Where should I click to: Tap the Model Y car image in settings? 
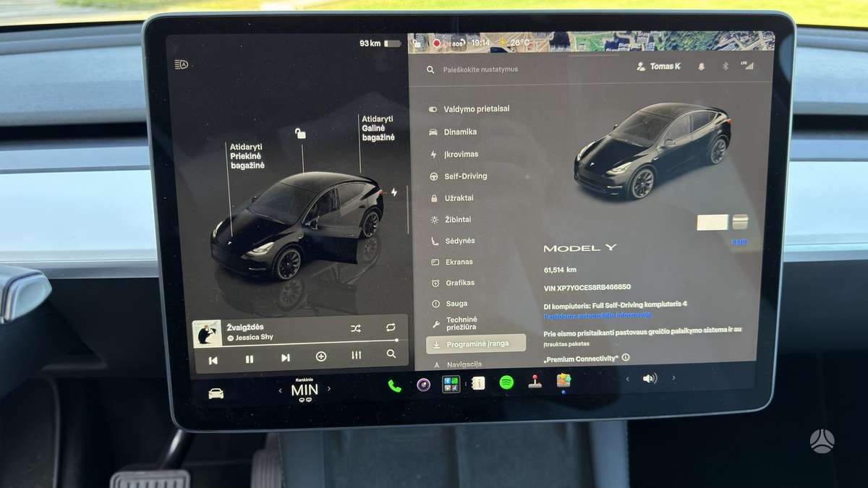coord(652,150)
